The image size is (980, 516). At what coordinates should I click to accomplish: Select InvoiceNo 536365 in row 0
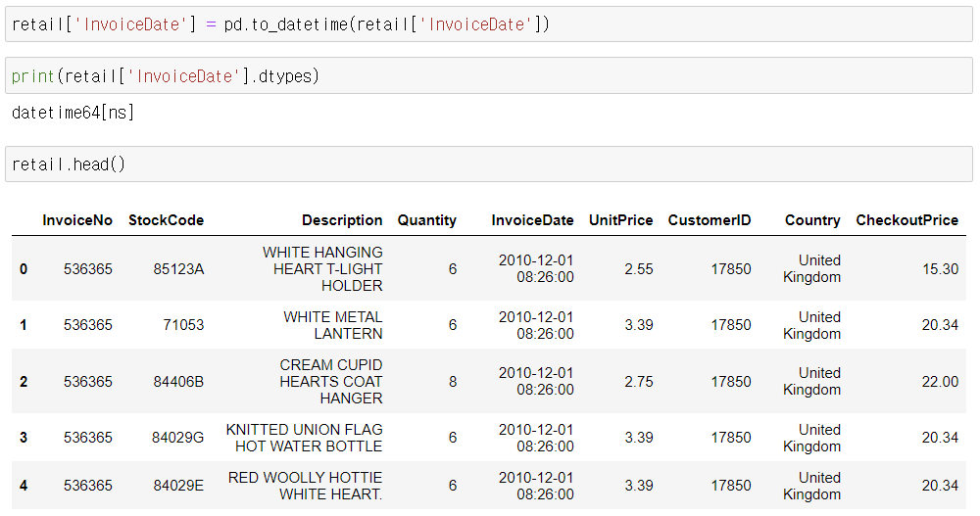[x=88, y=269]
